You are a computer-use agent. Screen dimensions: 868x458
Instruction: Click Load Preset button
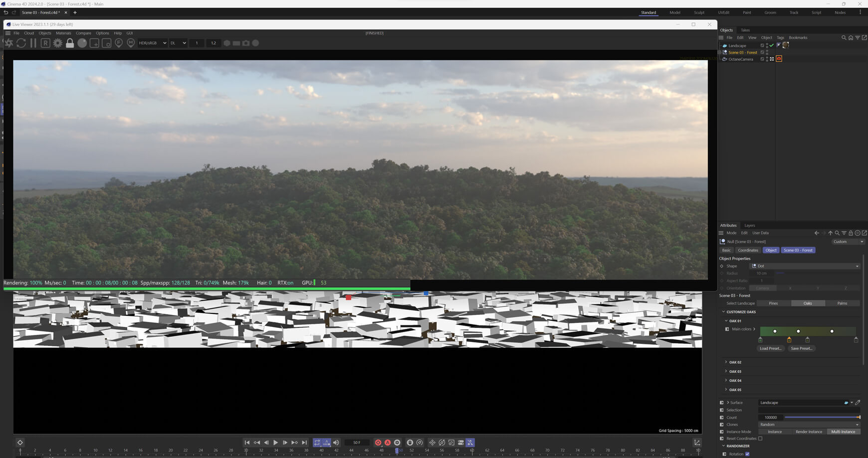770,348
